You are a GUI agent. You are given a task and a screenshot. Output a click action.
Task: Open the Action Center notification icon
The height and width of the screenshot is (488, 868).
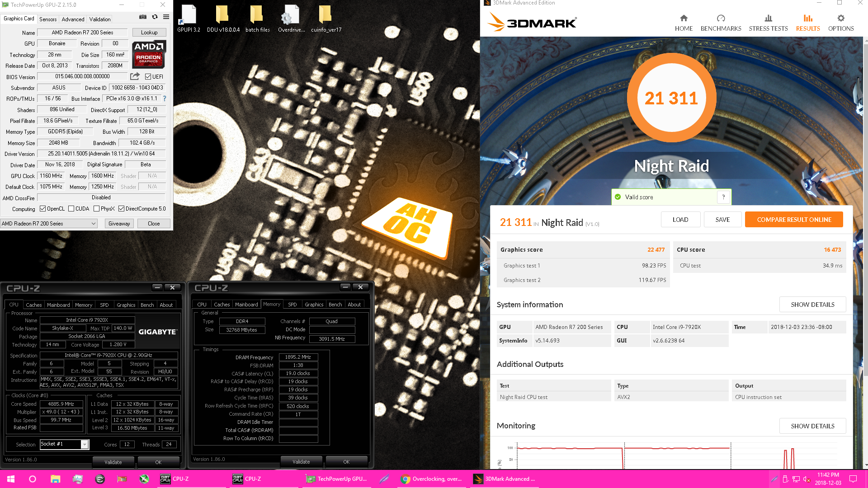point(853,479)
